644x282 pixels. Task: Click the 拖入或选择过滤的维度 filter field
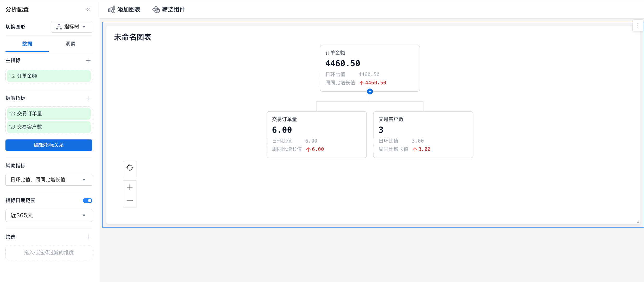pos(49,252)
